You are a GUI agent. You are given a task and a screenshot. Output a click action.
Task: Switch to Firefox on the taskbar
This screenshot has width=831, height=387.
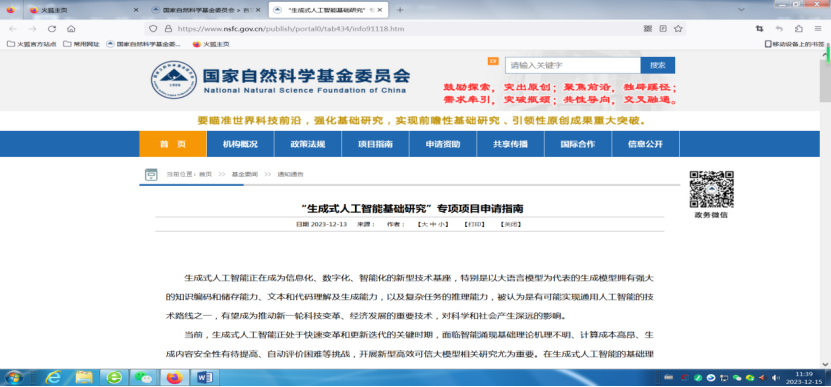coord(174,377)
